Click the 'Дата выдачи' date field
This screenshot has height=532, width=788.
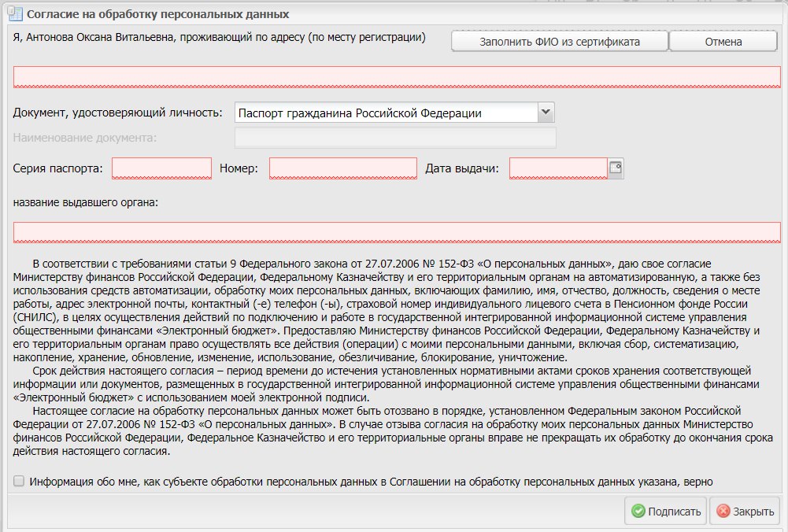(x=558, y=168)
